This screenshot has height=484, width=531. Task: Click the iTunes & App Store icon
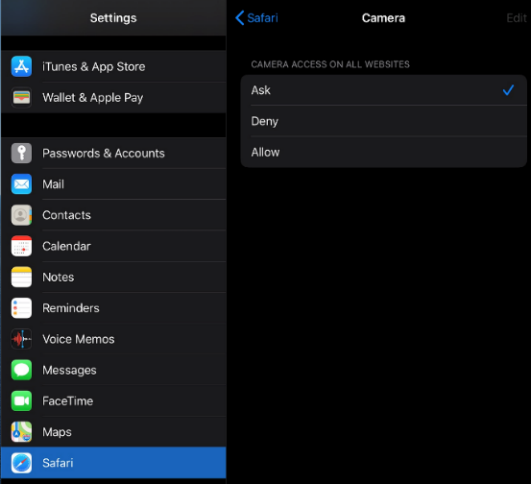(x=22, y=66)
